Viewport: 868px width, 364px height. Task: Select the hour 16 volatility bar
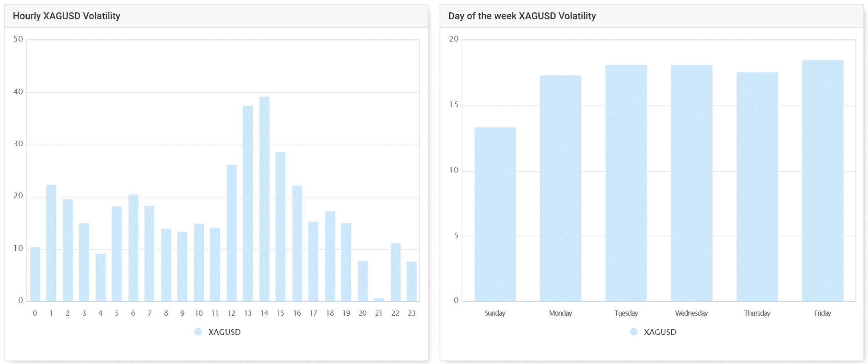pos(297,243)
